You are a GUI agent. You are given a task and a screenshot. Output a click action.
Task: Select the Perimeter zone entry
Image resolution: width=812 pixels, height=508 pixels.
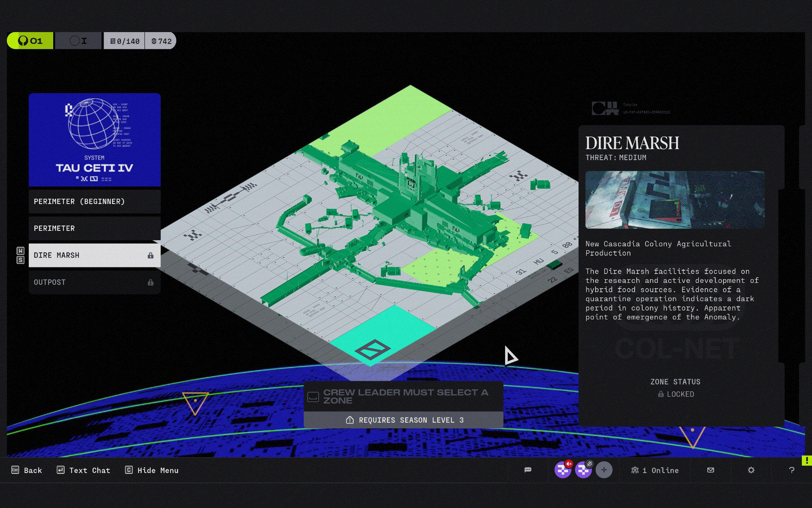pyautogui.click(x=95, y=228)
